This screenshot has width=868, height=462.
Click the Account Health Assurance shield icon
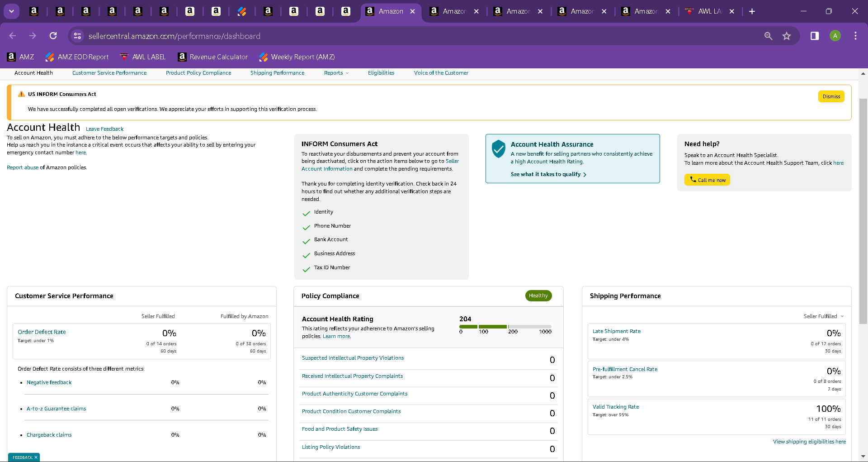click(x=498, y=149)
